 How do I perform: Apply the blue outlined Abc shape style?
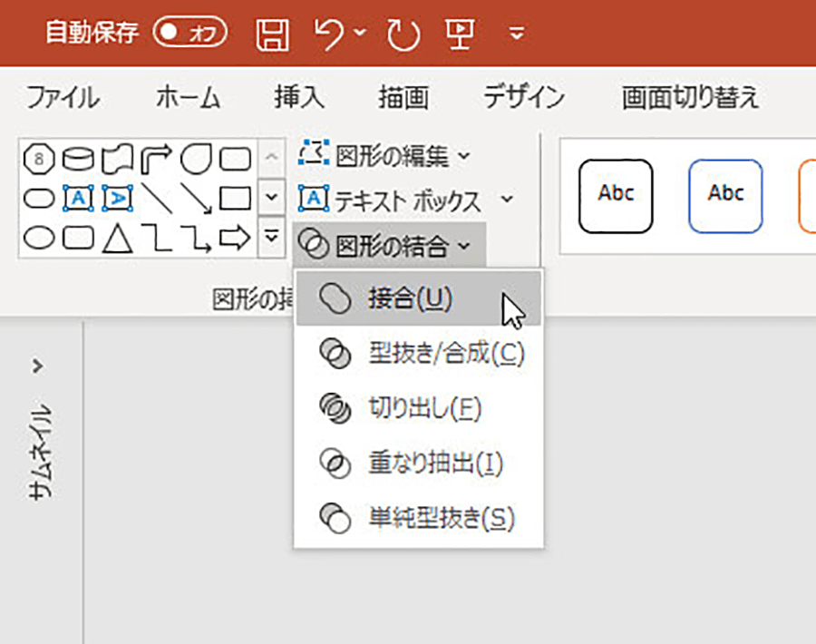pyautogui.click(x=725, y=196)
